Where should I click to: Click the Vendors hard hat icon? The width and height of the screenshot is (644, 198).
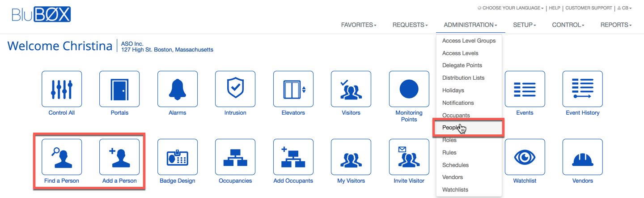pos(583,157)
